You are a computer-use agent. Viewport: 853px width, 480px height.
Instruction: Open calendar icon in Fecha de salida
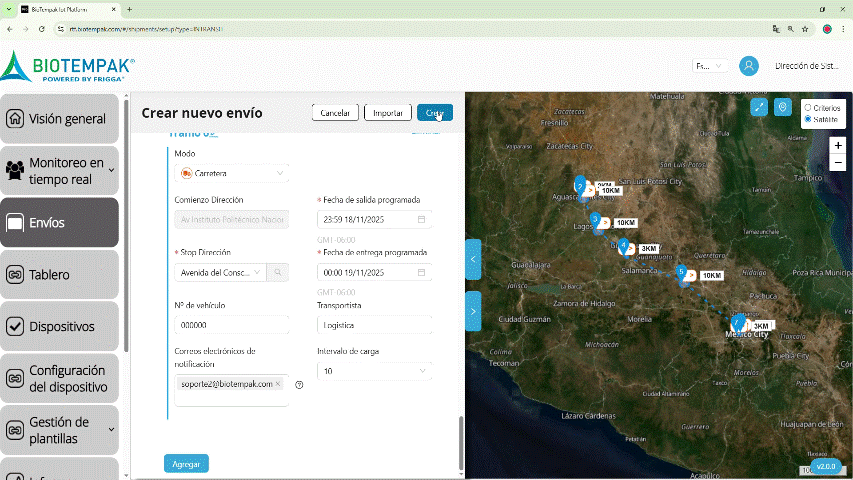421,219
